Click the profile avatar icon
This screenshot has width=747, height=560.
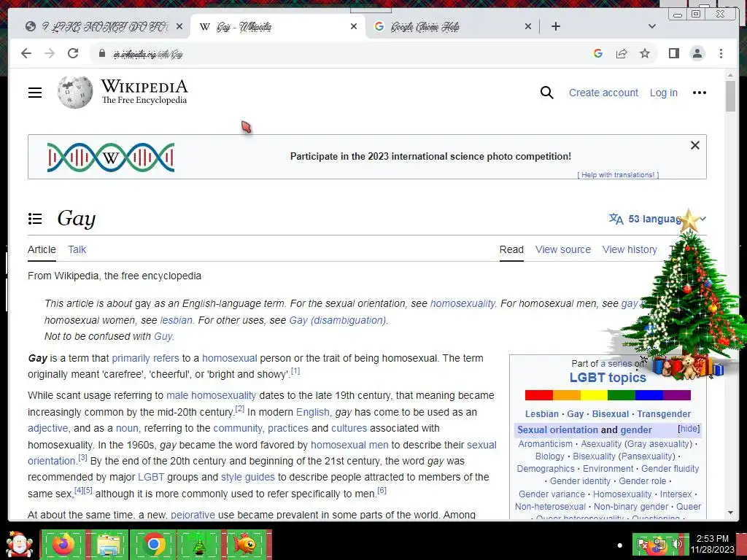(x=697, y=53)
